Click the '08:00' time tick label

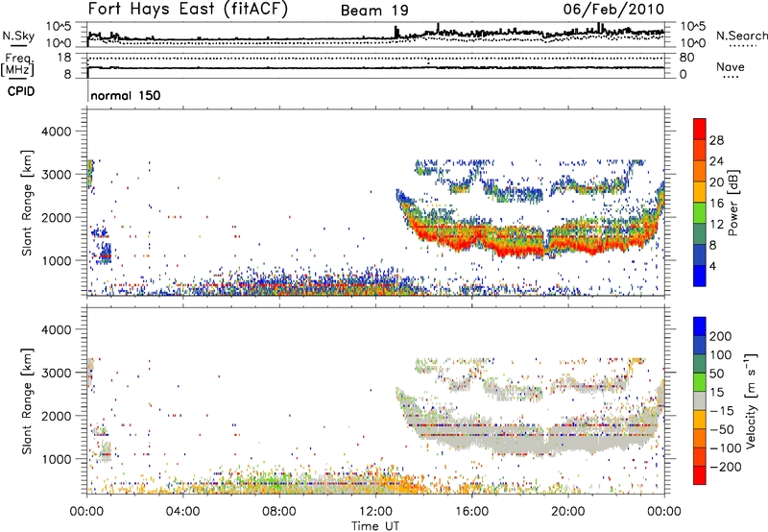coord(279,512)
